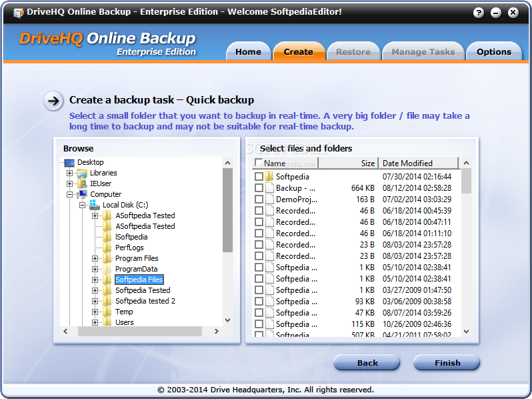Click the Users folder icon
This screenshot has width=532, height=399.
click(107, 322)
